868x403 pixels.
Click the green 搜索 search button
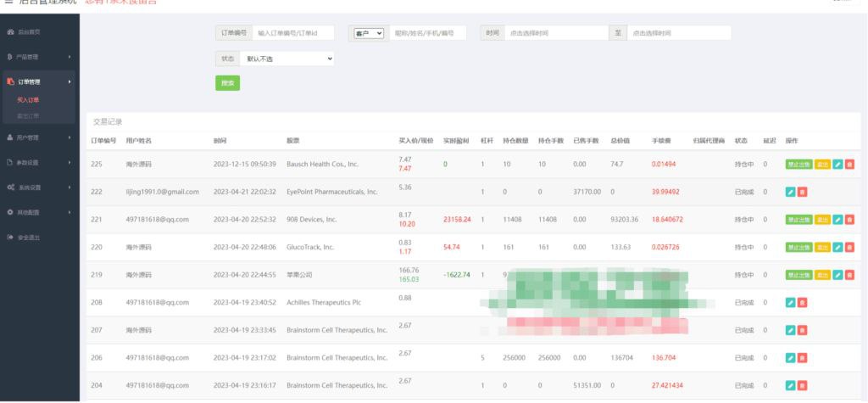point(227,83)
